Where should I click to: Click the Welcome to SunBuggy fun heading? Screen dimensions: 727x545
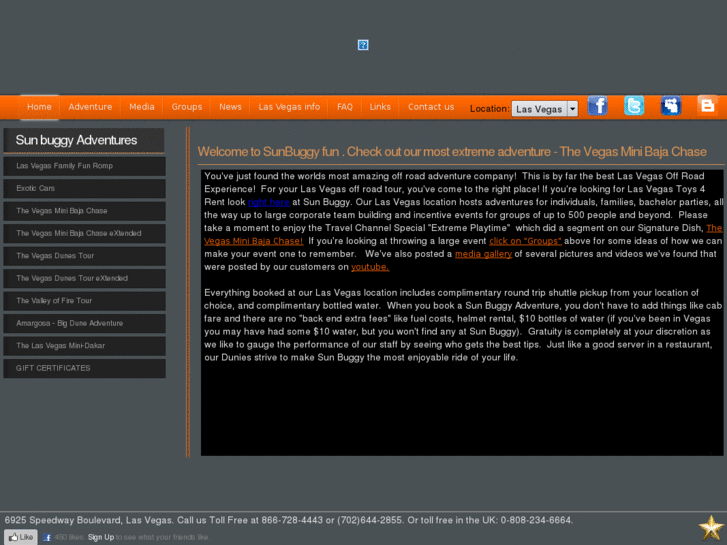[x=452, y=152]
